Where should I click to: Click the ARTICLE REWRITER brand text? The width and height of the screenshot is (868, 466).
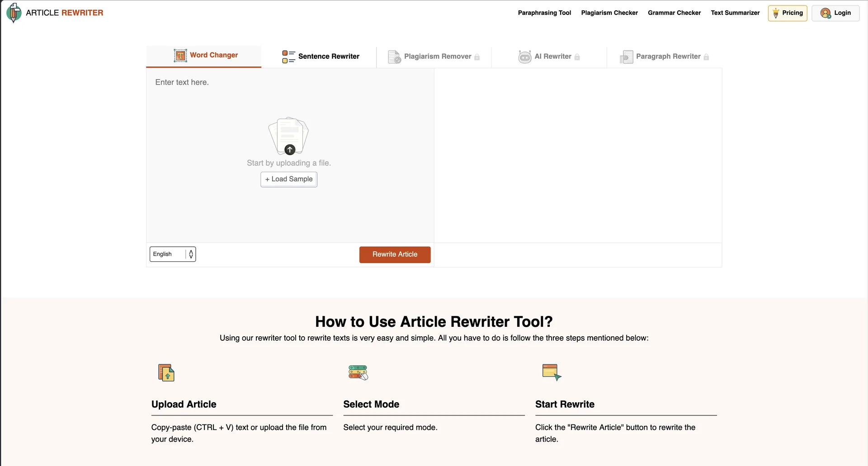pos(65,13)
